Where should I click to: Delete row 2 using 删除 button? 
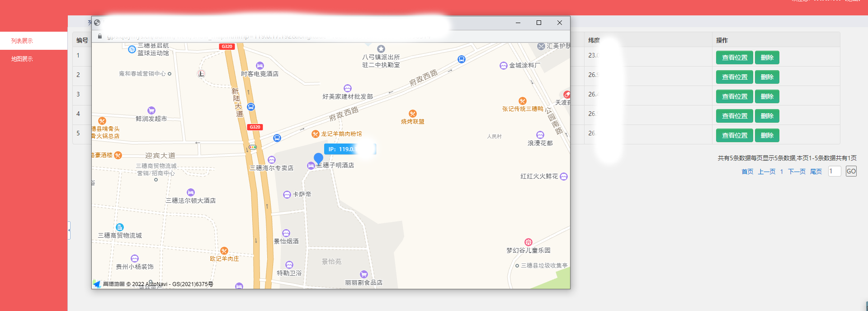767,77
